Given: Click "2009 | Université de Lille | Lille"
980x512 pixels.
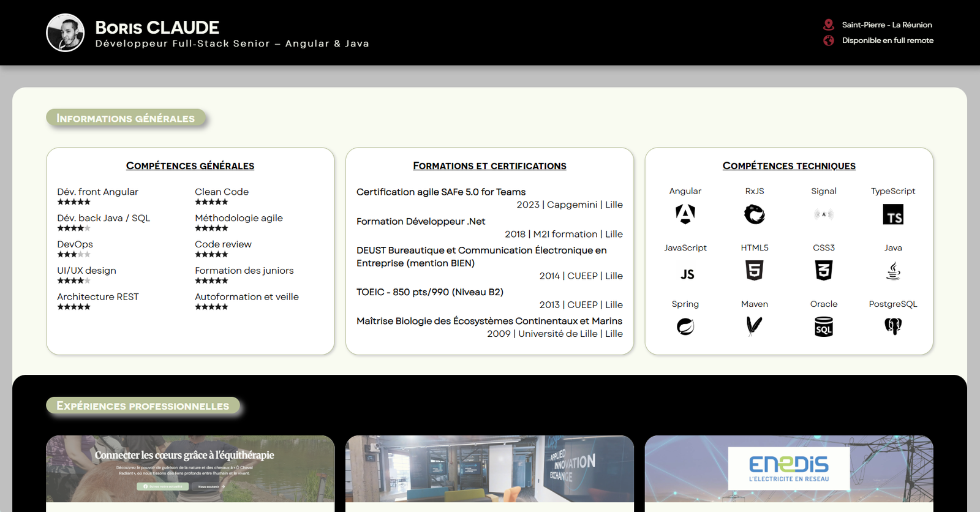Looking at the screenshot, I should pos(555,334).
